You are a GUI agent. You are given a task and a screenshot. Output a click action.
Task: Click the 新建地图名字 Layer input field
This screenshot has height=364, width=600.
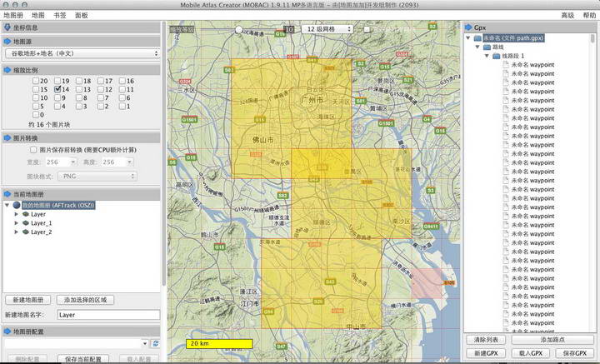click(x=108, y=315)
